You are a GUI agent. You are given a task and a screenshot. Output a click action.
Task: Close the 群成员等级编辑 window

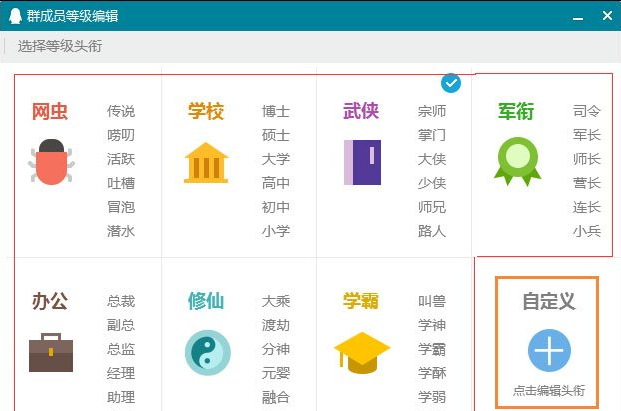(607, 16)
